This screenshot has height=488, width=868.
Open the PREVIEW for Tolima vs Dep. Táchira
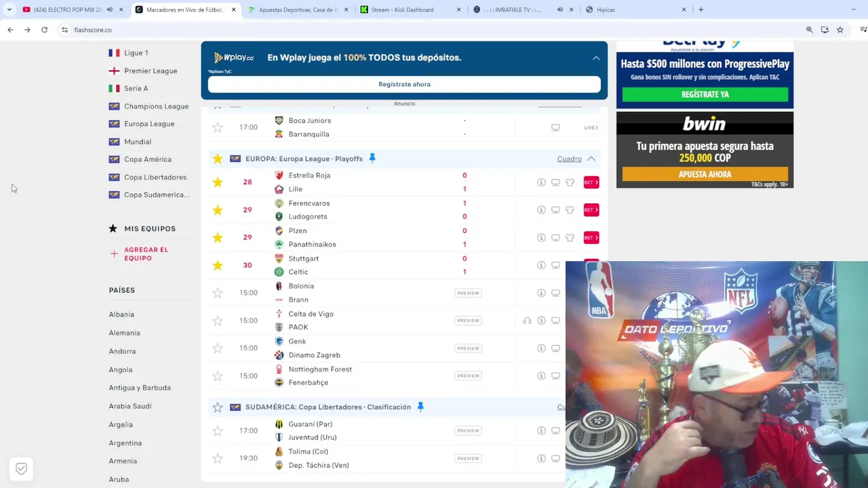tap(468, 459)
